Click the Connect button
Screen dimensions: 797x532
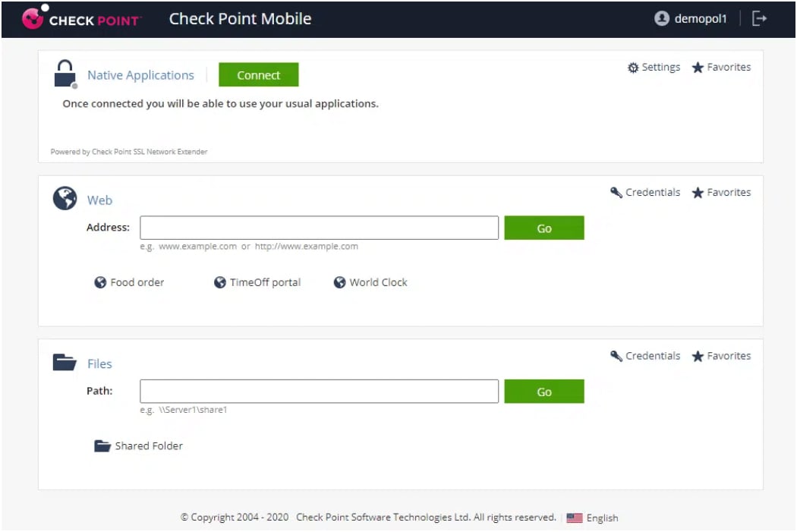258,74
